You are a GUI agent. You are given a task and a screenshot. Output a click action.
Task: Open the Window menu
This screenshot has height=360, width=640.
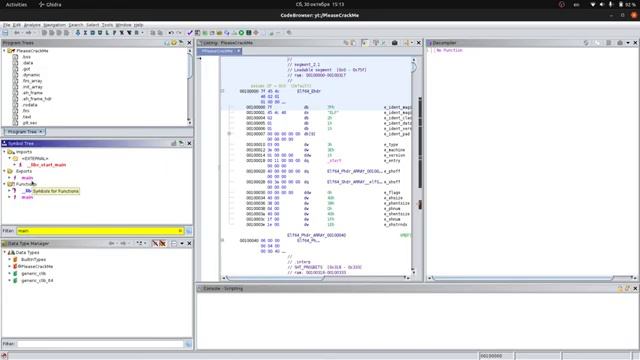coord(123,25)
